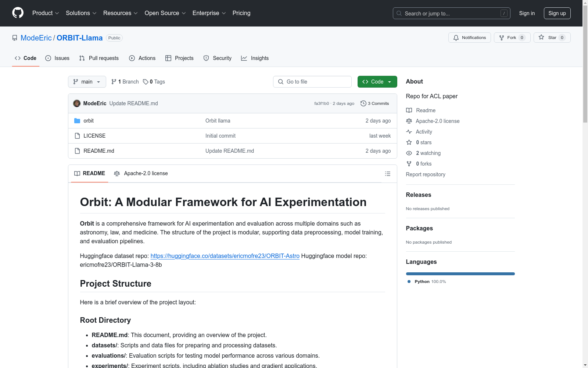The image size is (588, 368).
Task: Open the ModeEric owner link
Action: 36,38
